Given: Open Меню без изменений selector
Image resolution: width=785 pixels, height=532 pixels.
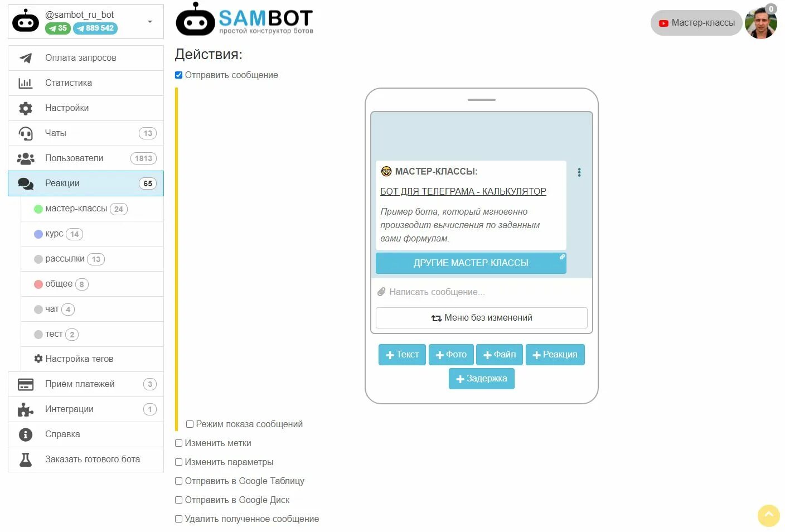Looking at the screenshot, I should click(x=482, y=318).
